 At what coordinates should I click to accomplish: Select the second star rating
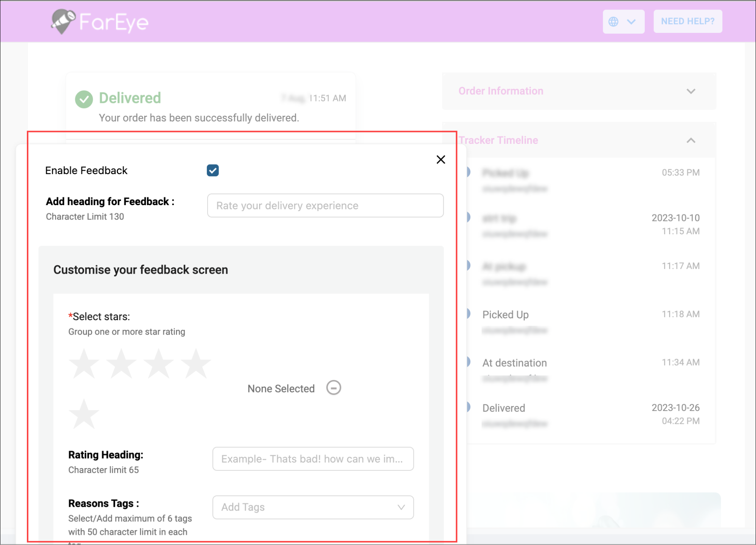[121, 364]
